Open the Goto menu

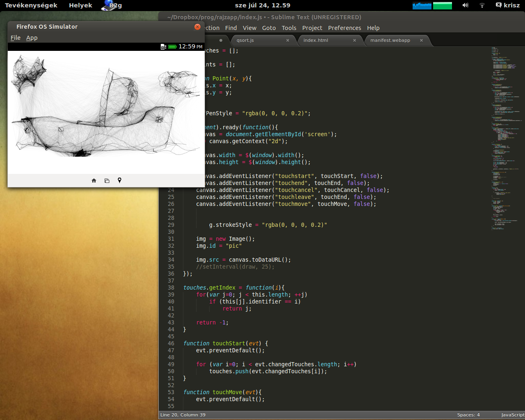click(269, 28)
